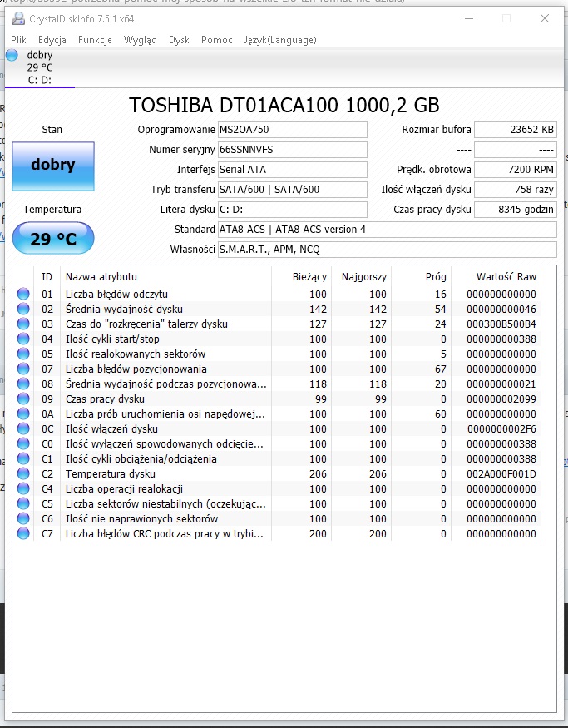This screenshot has height=728, width=568.
Task: Click status orb for attribute 03 Czas do rozkręcenia
Action: pyautogui.click(x=23, y=324)
